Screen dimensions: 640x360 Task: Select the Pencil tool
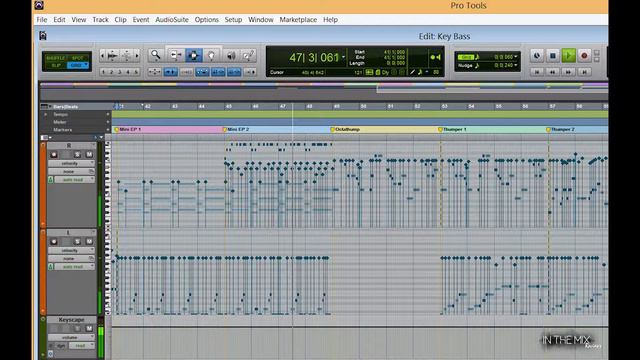click(x=248, y=55)
